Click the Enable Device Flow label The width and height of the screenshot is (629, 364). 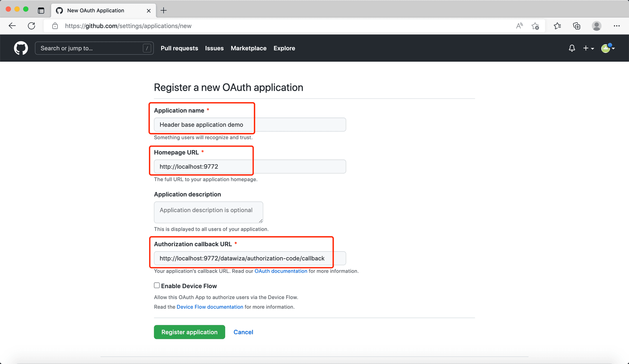(189, 286)
